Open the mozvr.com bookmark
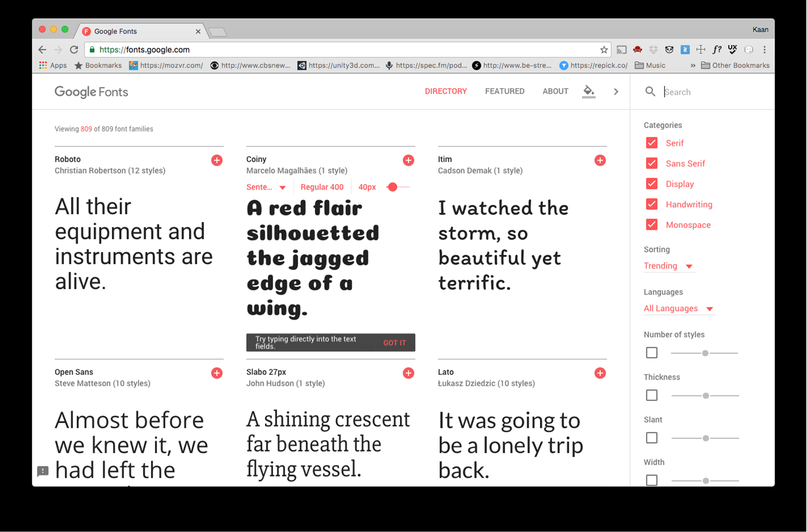This screenshot has height=532, width=807. coord(166,65)
